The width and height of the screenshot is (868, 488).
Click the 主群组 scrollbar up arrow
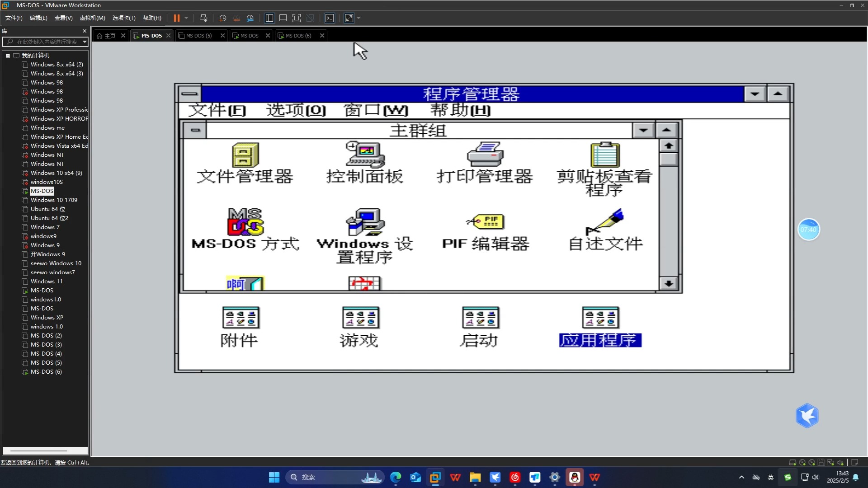pos(669,145)
